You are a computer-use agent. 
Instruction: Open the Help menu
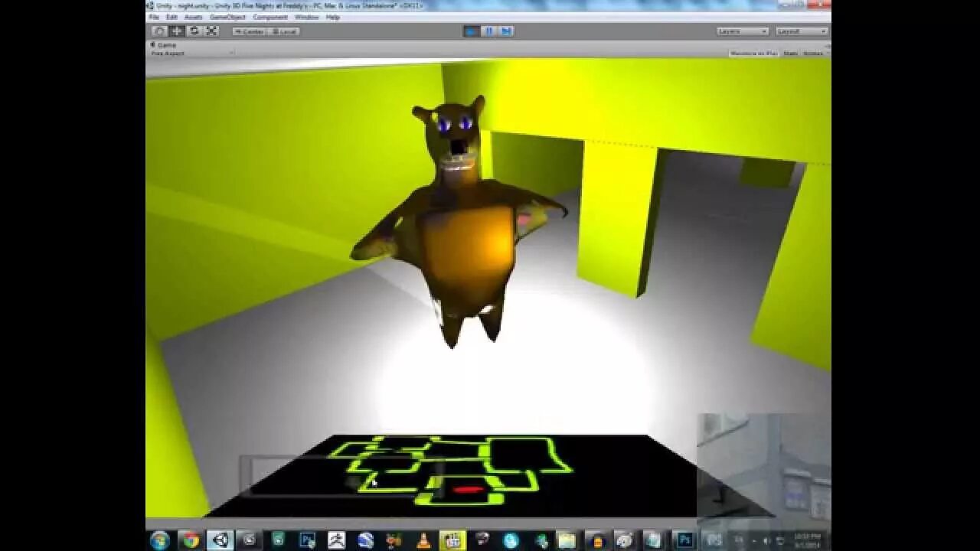click(332, 17)
